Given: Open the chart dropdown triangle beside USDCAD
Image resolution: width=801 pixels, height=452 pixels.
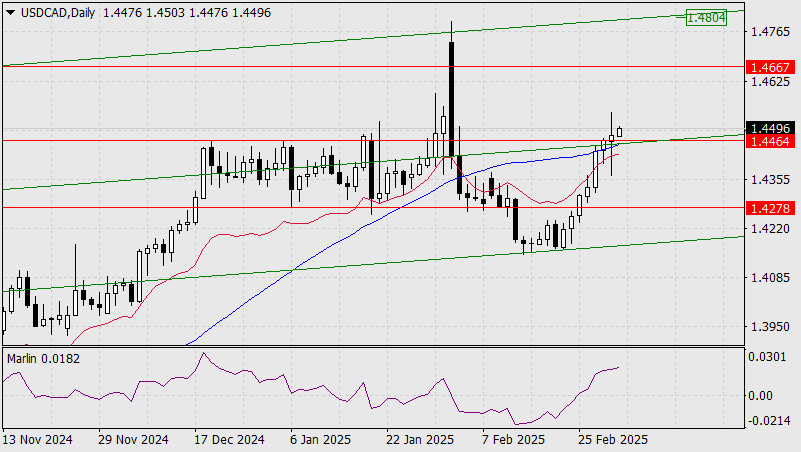Looking at the screenshot, I should click(11, 13).
